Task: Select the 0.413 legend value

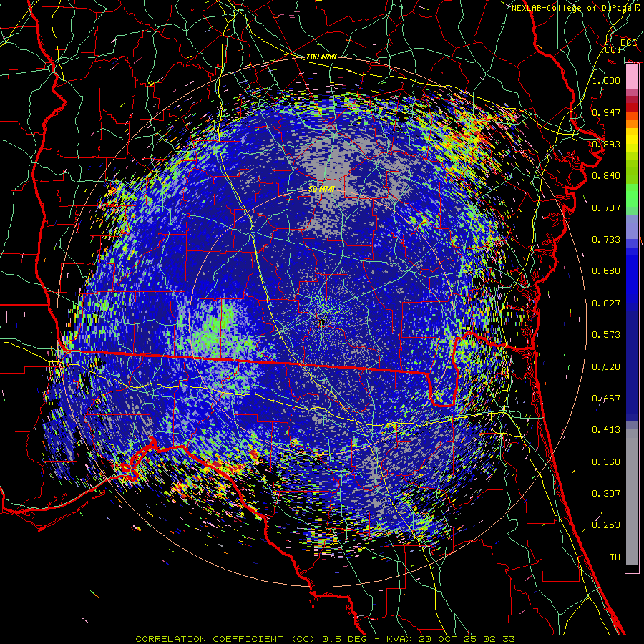Action: point(606,430)
